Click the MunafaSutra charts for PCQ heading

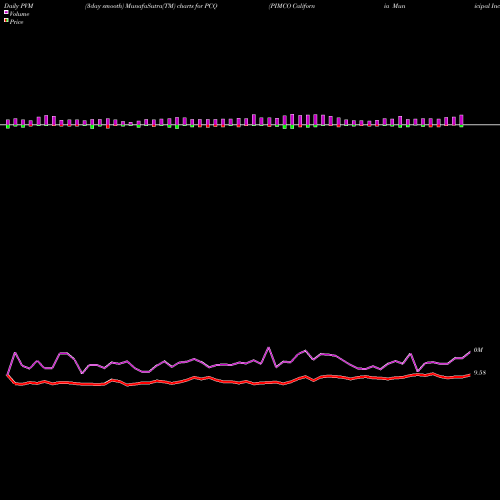[x=151, y=6]
